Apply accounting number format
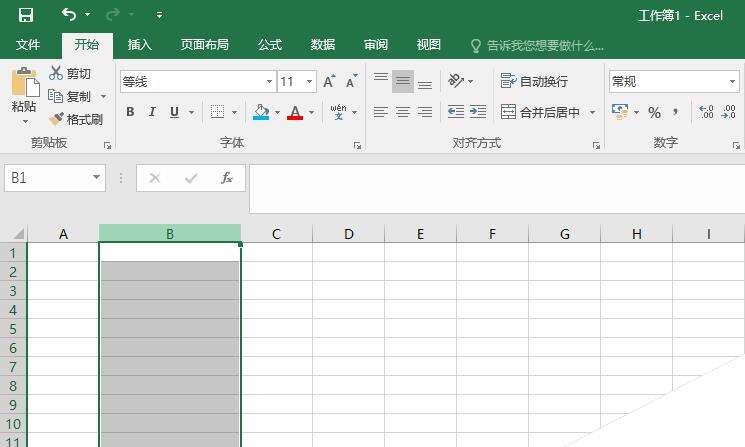The height and width of the screenshot is (447, 745). point(620,112)
